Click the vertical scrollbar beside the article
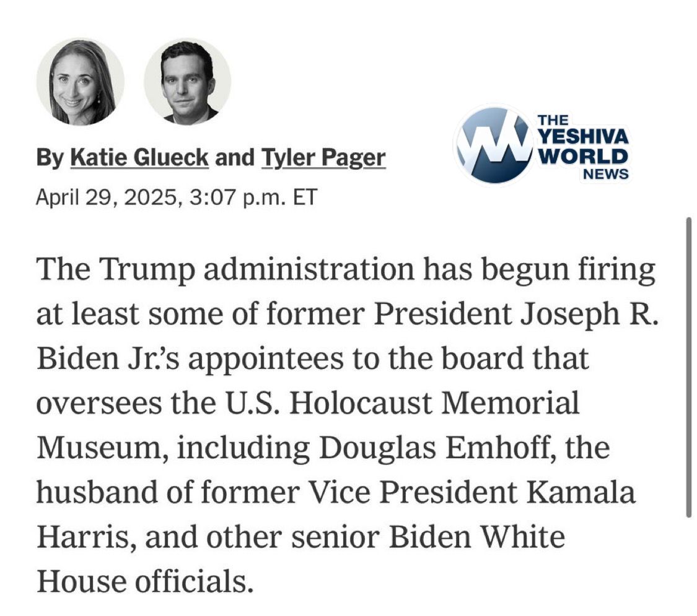The width and height of the screenshot is (697, 616). pos(688,367)
